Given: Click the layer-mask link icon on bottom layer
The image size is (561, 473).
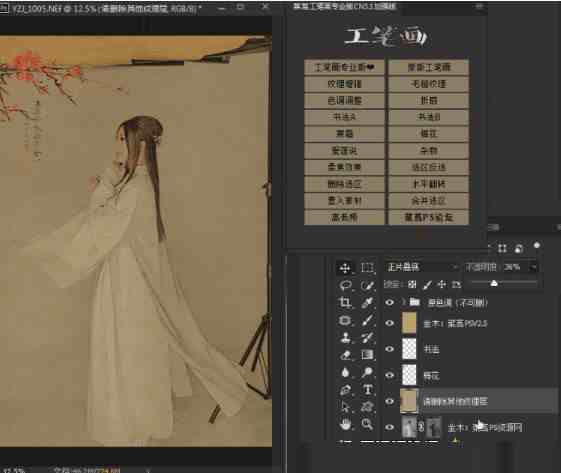Looking at the screenshot, I should (x=421, y=427).
